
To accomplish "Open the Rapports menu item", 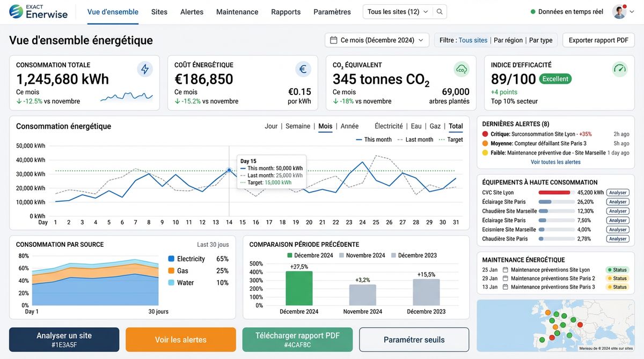I will 286,12.
